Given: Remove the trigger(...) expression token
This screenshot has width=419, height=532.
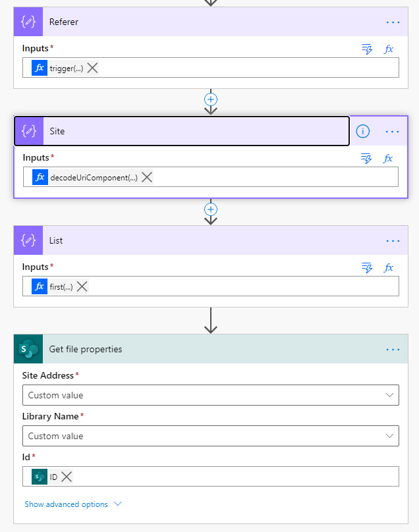Looking at the screenshot, I should [x=93, y=68].
